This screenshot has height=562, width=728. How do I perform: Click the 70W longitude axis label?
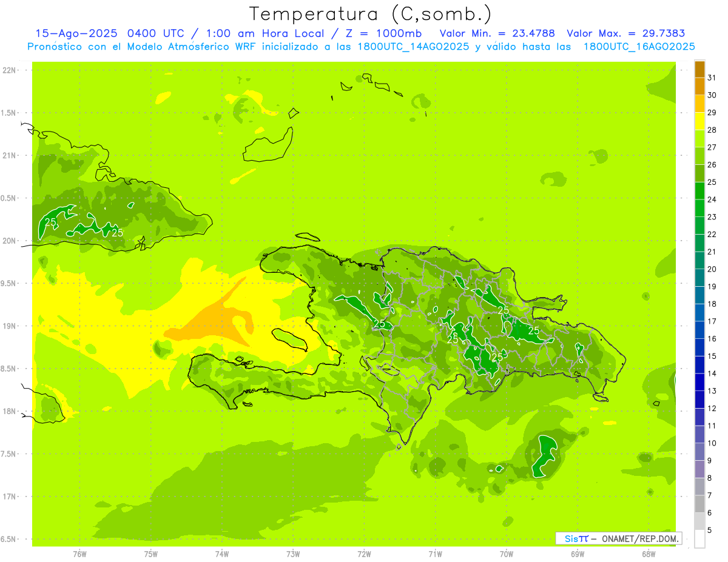click(507, 554)
